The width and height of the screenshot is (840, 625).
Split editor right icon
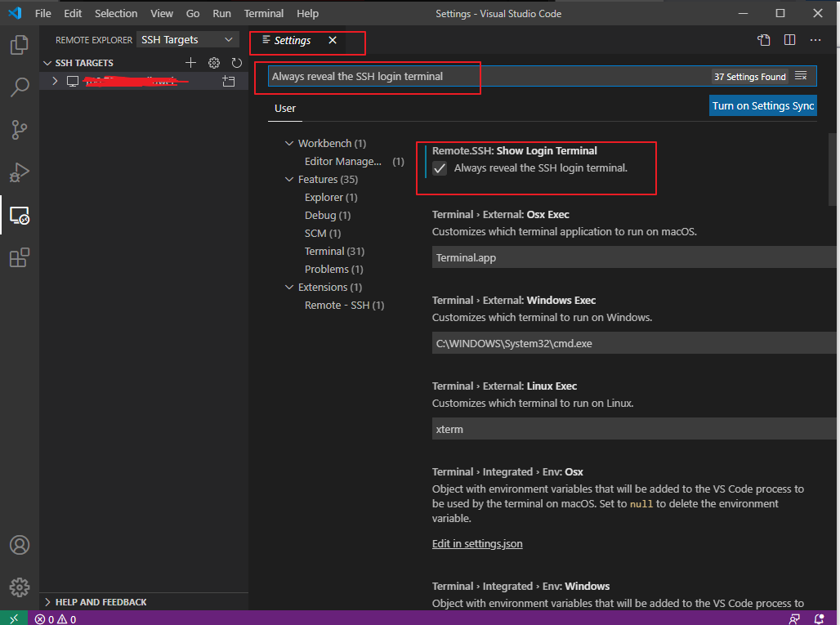point(789,40)
